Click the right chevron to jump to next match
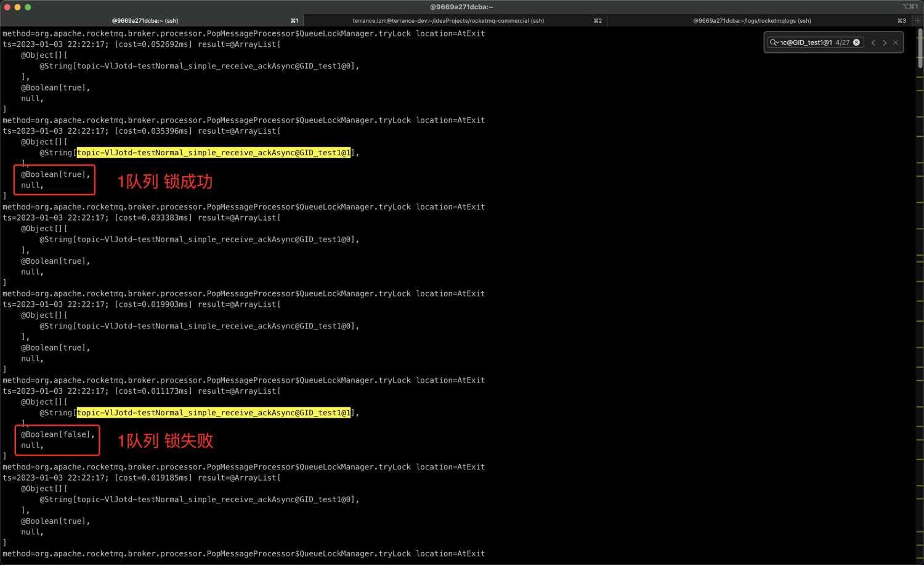 885,43
